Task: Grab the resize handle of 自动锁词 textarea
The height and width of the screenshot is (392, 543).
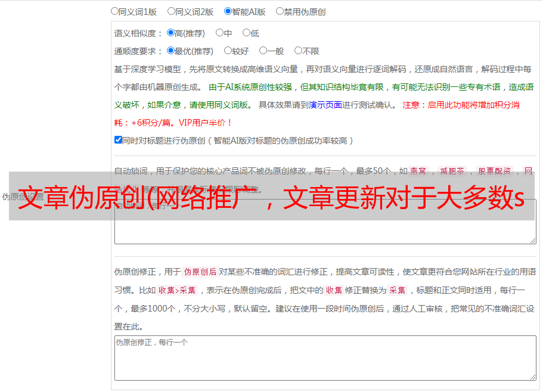Action: click(x=533, y=241)
